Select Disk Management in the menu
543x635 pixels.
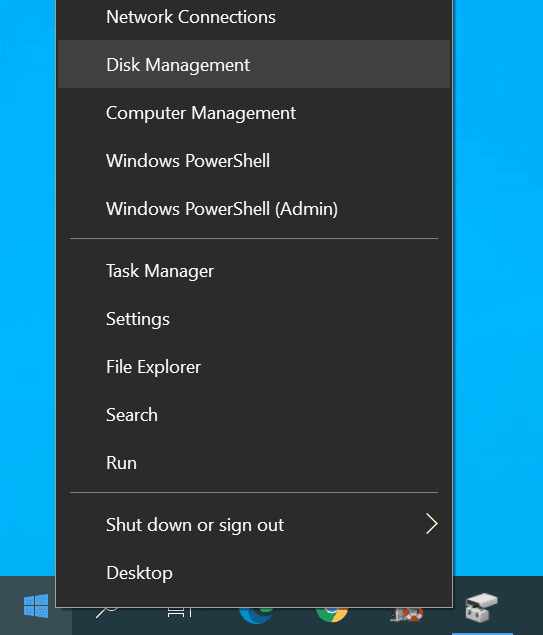tap(254, 64)
